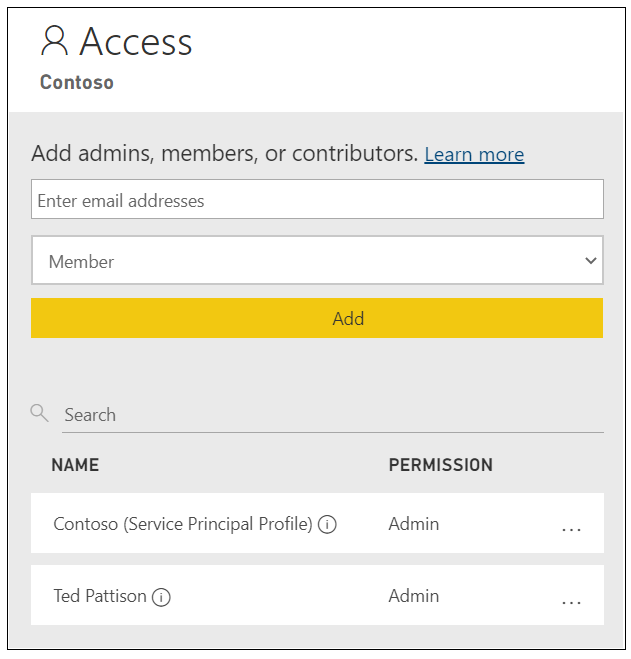The height and width of the screenshot is (659, 631).
Task: Click the person icon beside the Access title
Action: coord(55,41)
